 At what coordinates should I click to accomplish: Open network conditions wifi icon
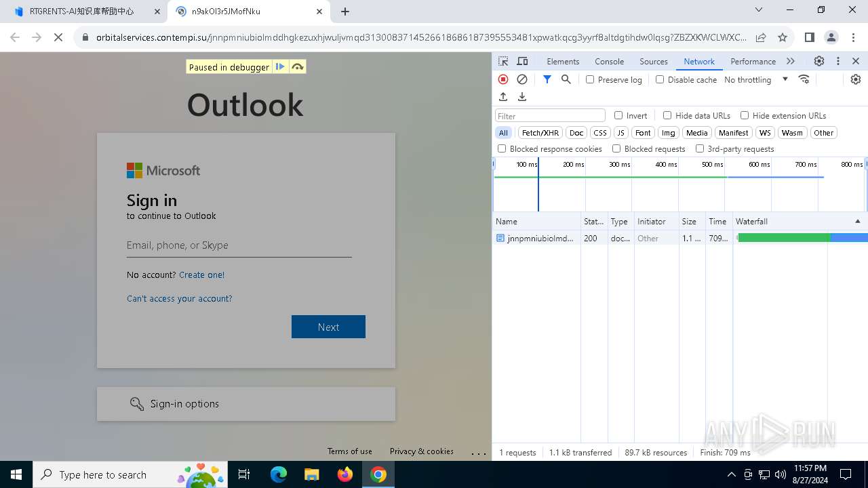pos(804,79)
